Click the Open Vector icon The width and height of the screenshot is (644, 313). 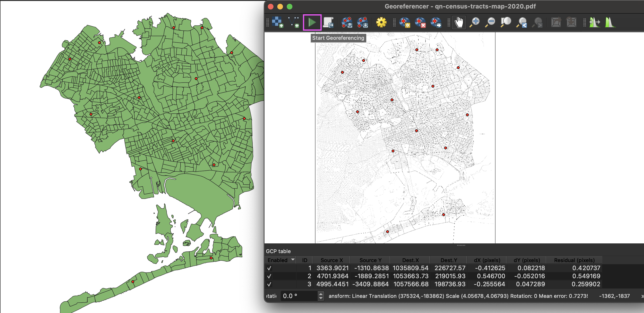pyautogui.click(x=294, y=22)
